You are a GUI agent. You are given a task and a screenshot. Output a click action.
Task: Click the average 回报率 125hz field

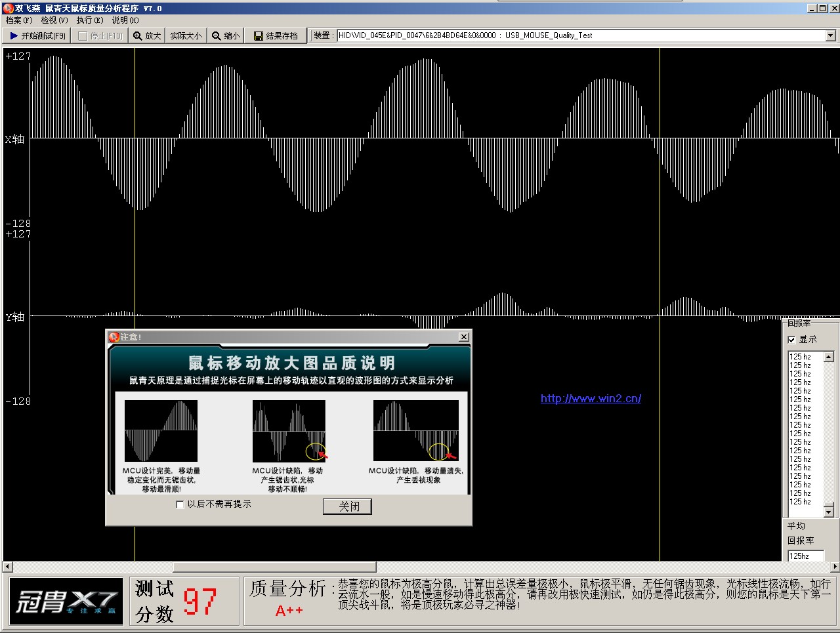805,556
